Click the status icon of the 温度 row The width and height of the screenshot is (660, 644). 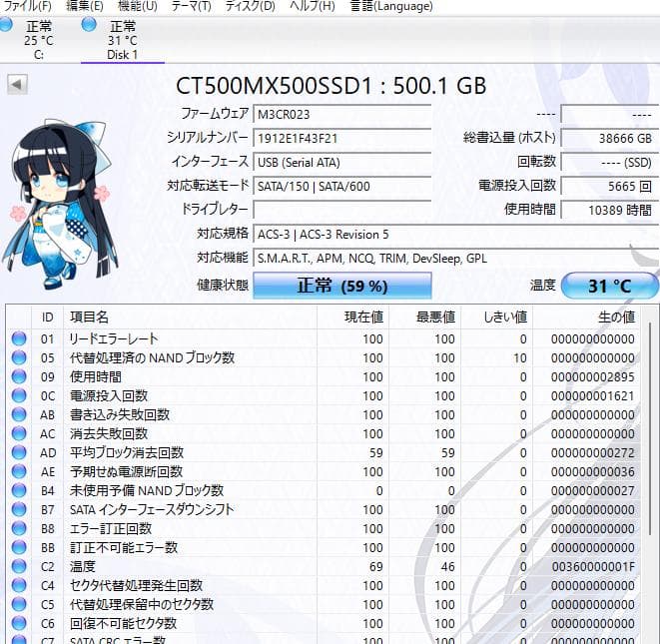point(19,566)
